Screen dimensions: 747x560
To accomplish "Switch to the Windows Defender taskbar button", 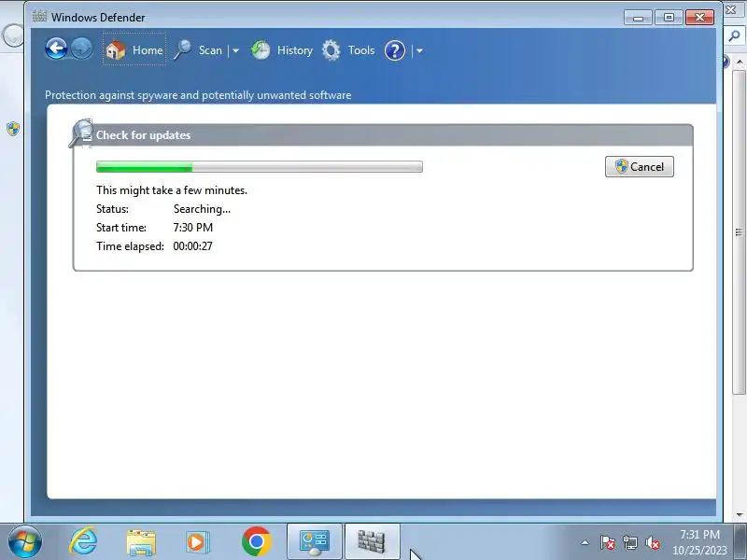I will [x=372, y=542].
